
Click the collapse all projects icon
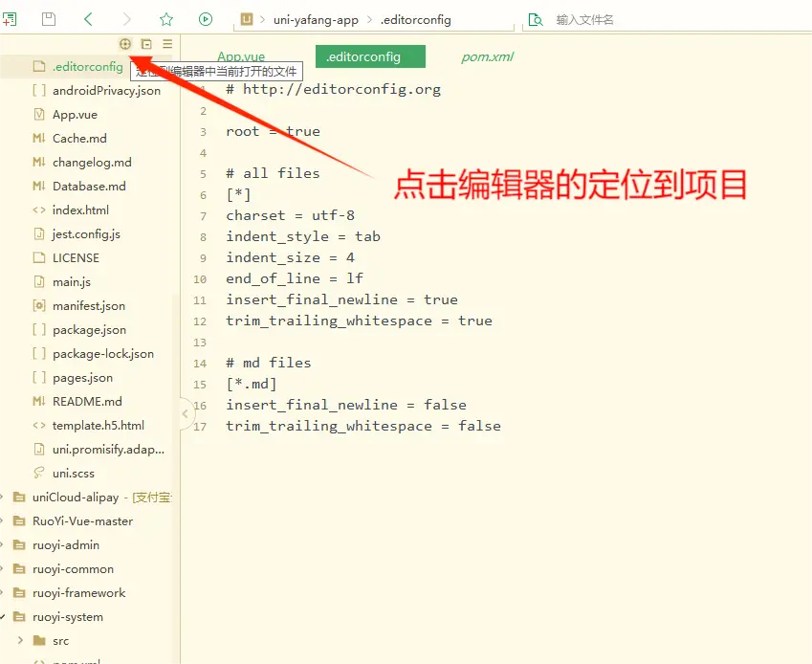[x=146, y=44]
